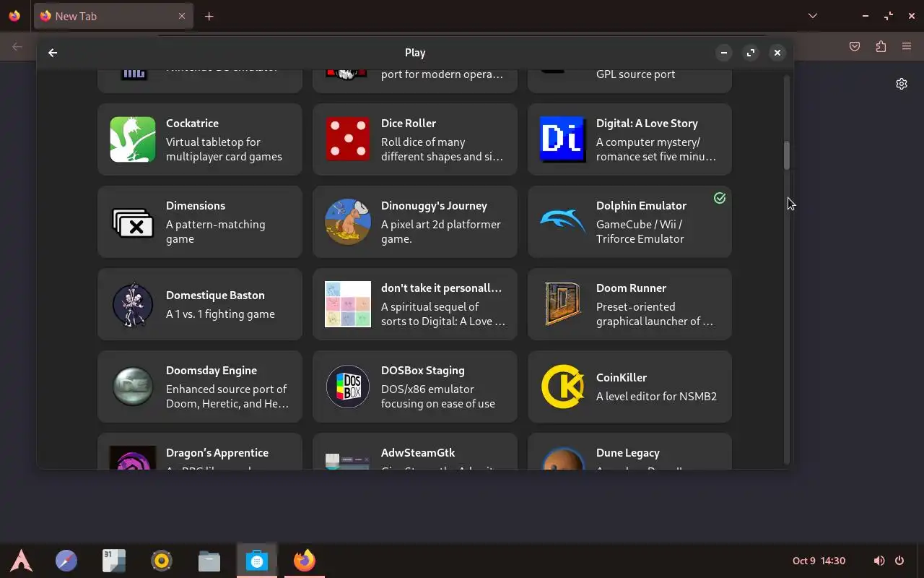Click the power icon in system tray
924x578 pixels.
[899, 561]
